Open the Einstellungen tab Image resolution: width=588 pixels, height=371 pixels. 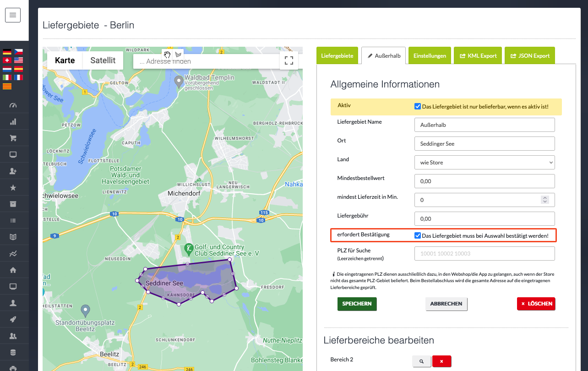tap(430, 55)
